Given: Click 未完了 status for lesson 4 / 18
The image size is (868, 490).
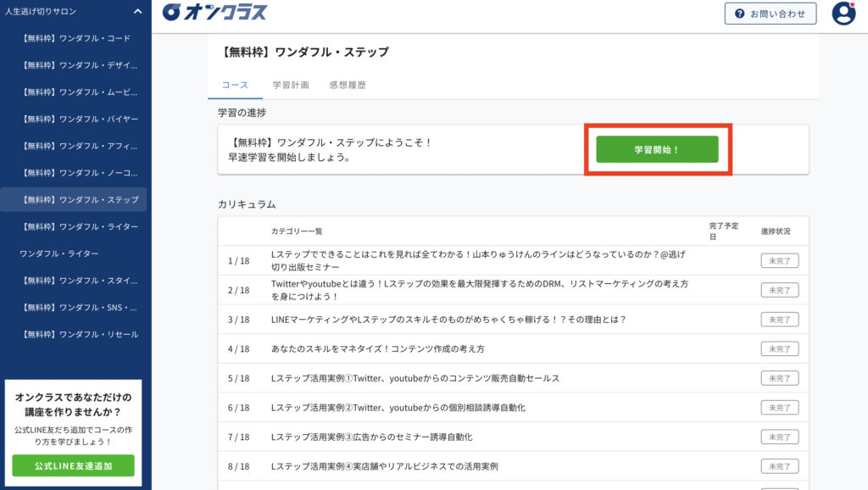Looking at the screenshot, I should (x=779, y=348).
